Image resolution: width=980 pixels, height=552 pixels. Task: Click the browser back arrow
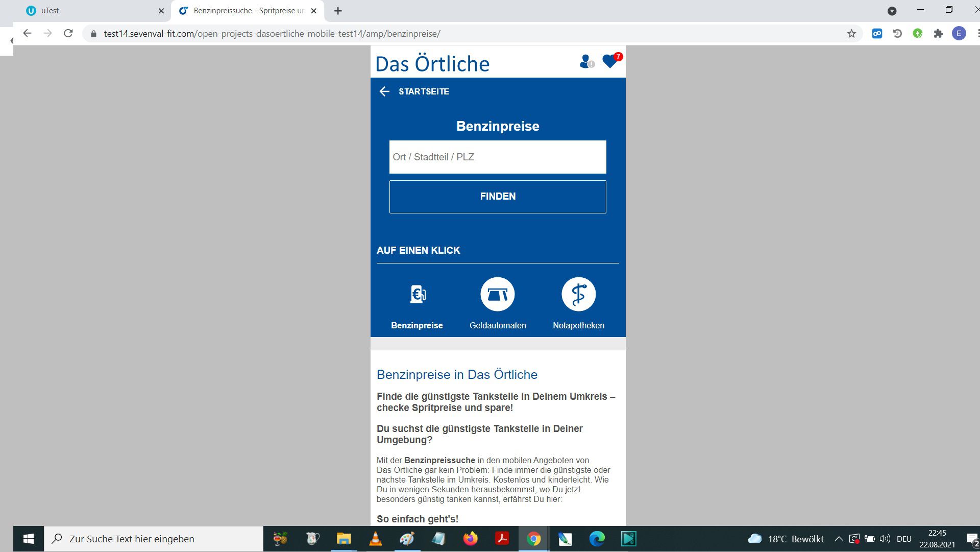[28, 33]
